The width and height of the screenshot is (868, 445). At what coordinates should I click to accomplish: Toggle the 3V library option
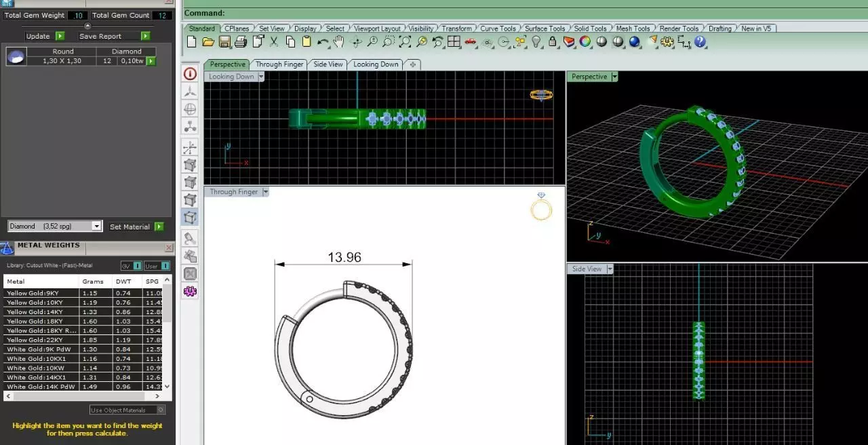click(x=132, y=266)
